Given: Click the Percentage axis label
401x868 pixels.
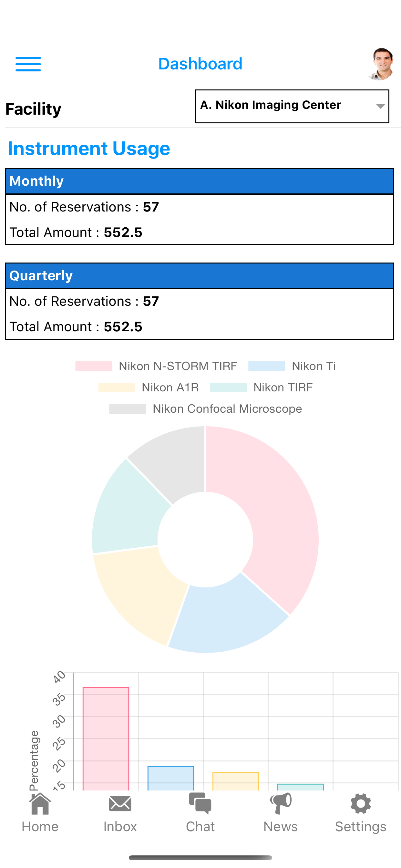Looking at the screenshot, I should pyautogui.click(x=34, y=760).
